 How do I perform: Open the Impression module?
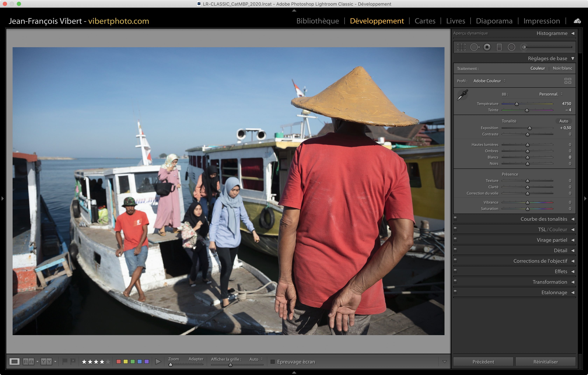click(x=541, y=21)
